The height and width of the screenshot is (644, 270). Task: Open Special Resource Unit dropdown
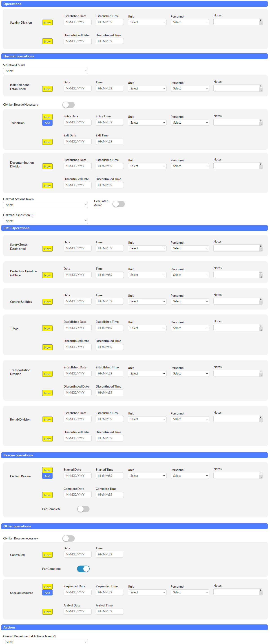click(x=147, y=592)
